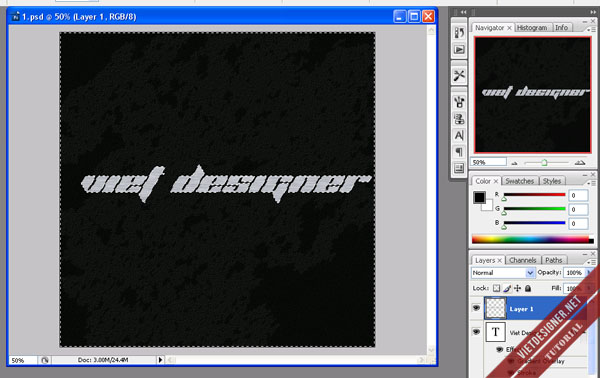600x378 pixels.
Task: Open the Clone Source panel icon
Action: coord(459,119)
